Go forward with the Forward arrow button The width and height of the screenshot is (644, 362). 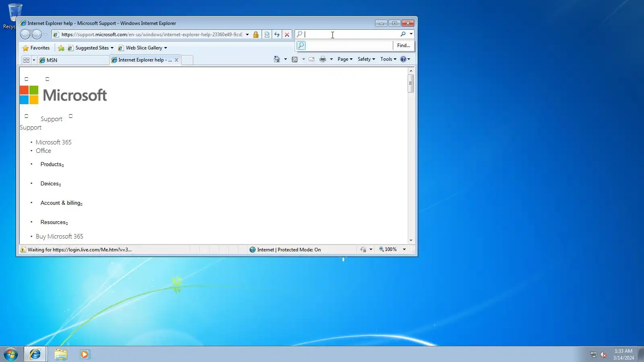coord(37,35)
